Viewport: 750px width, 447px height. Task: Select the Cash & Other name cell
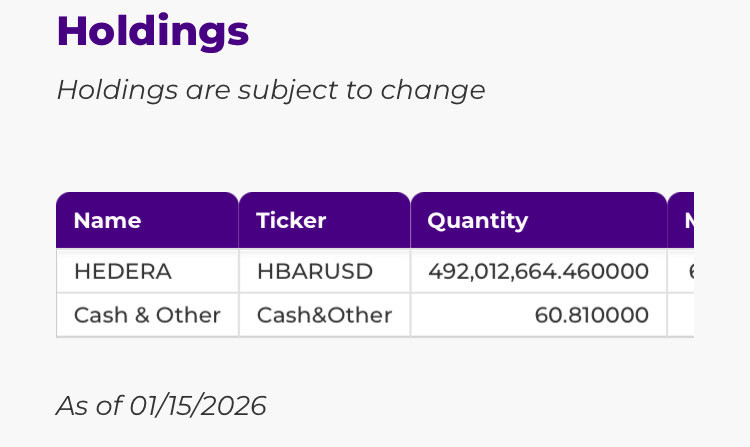coord(147,315)
